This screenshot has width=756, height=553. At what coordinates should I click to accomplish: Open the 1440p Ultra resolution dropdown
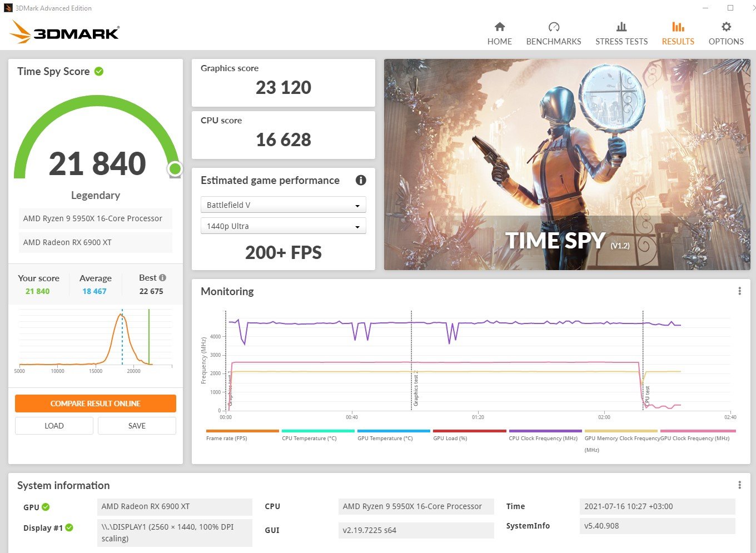(283, 226)
